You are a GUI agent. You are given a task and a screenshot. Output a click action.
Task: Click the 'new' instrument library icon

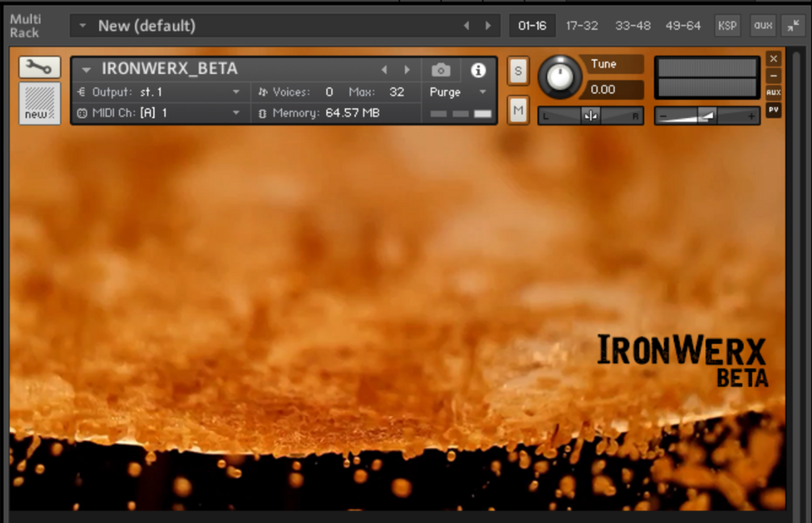40,103
